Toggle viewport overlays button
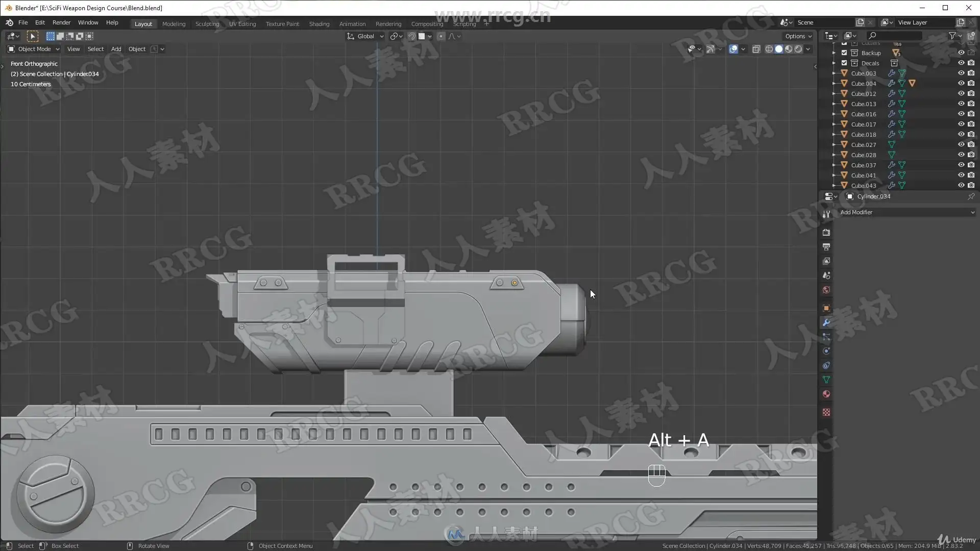Image resolution: width=980 pixels, height=551 pixels. (733, 49)
